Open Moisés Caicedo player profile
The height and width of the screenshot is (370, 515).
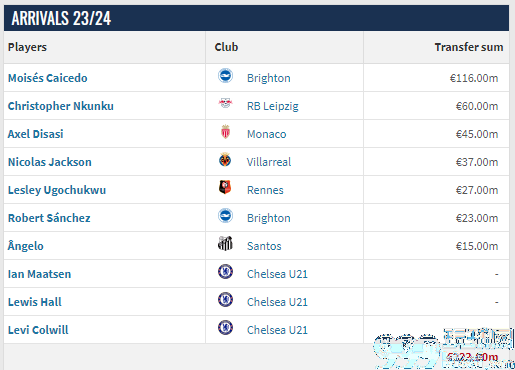[48, 78]
